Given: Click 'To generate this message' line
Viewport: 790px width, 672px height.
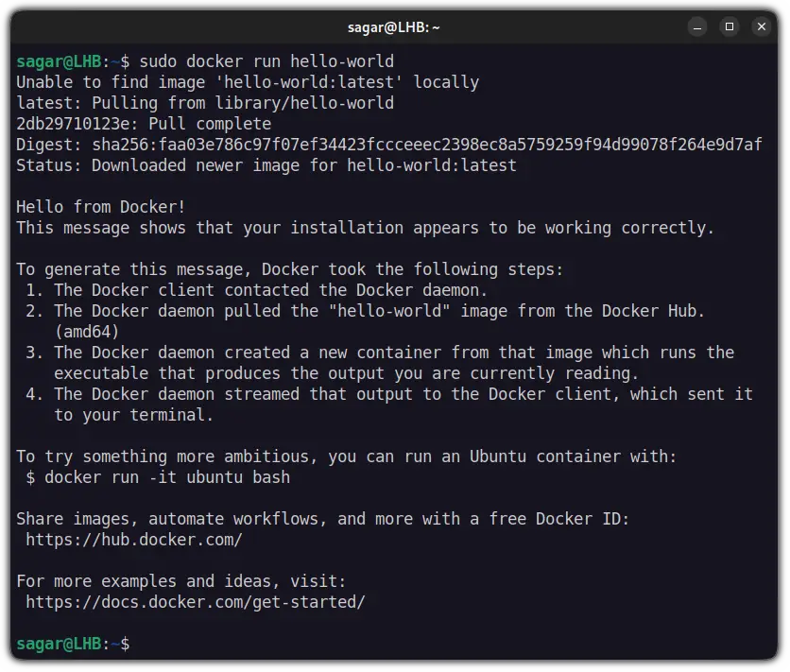Looking at the screenshot, I should (290, 269).
